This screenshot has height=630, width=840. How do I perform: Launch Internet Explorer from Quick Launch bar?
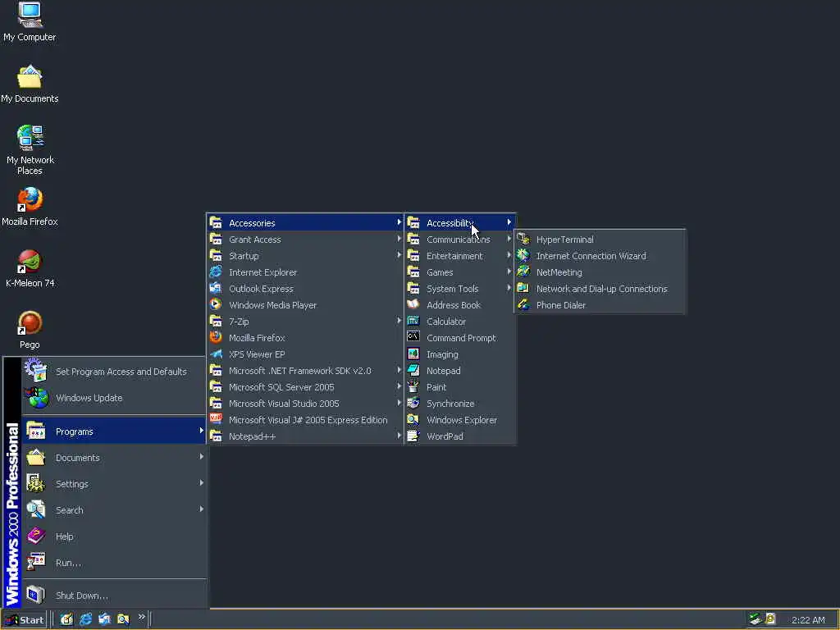(x=85, y=619)
